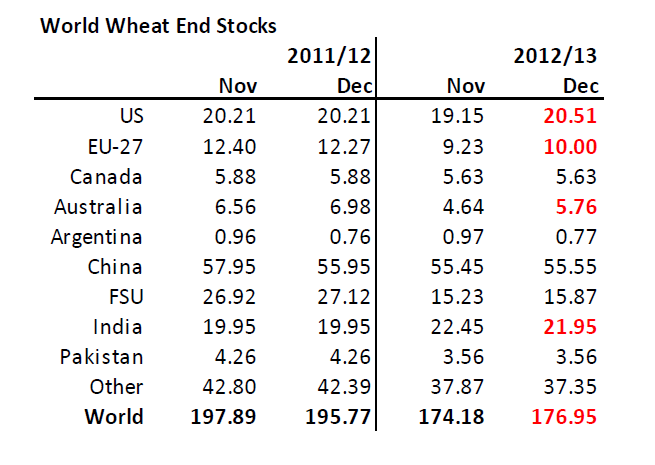Click the US row label
Image resolution: width=655 pixels, height=465 pixels.
130,116
